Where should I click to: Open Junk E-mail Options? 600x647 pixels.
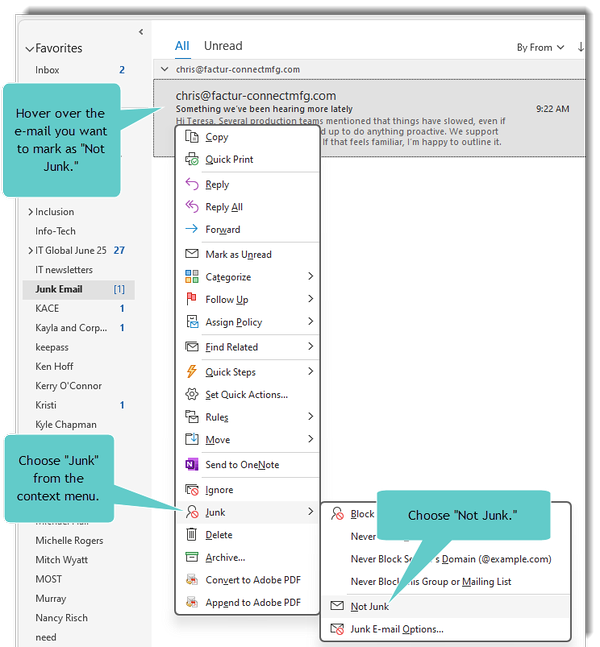tap(396, 629)
